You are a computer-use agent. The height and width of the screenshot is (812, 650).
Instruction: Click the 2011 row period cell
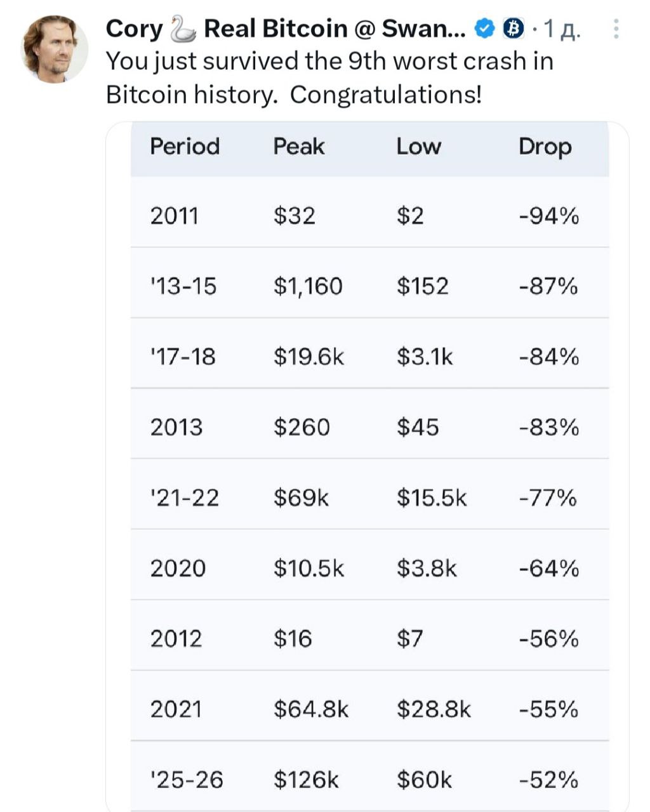[174, 216]
